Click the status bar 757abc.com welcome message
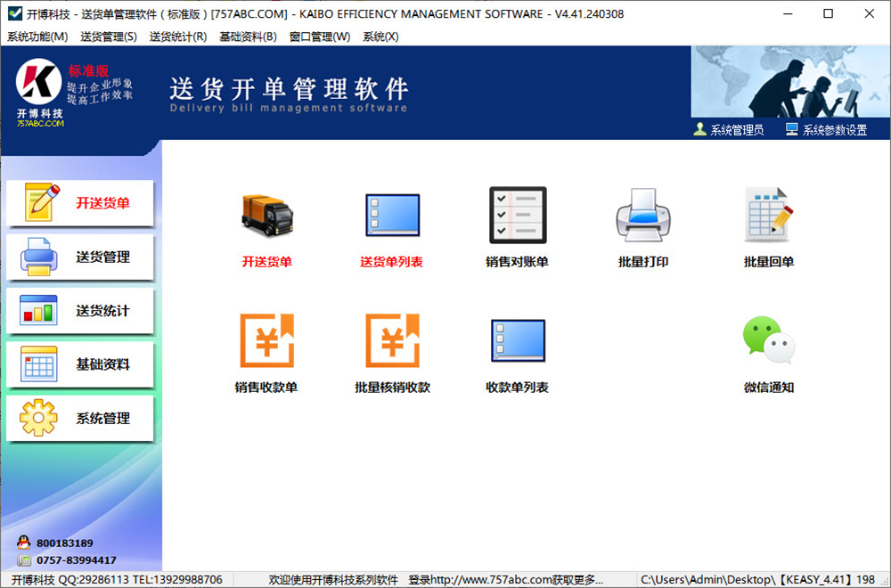 click(436, 580)
